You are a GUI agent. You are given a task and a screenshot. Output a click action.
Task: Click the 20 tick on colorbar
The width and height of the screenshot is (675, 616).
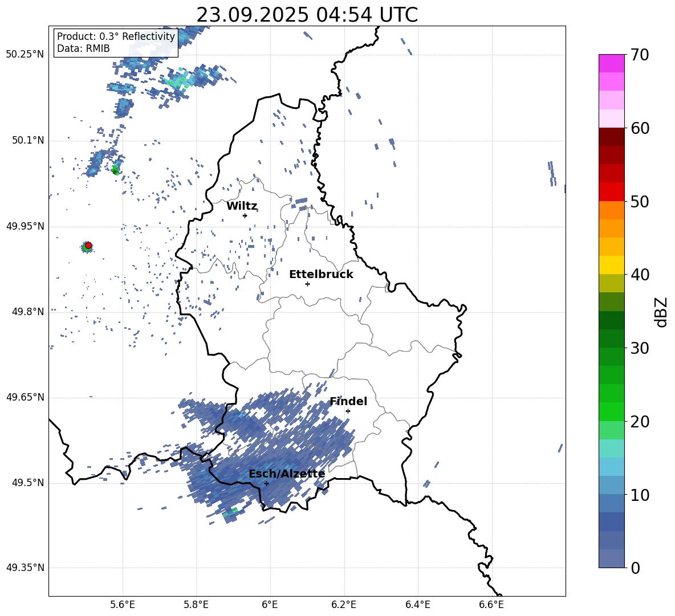click(x=640, y=422)
